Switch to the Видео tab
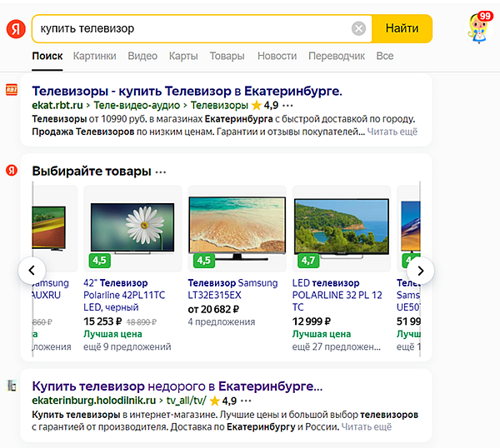The image size is (500, 448). (142, 56)
